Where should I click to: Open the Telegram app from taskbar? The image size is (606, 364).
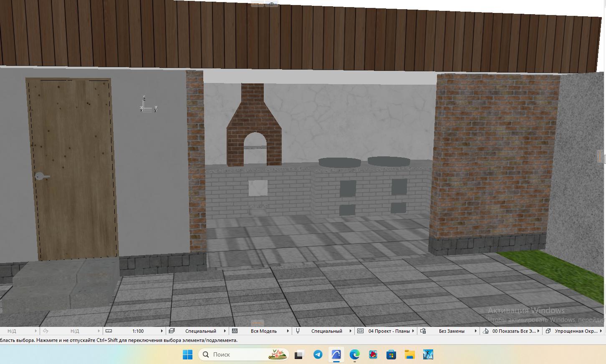tap(318, 354)
